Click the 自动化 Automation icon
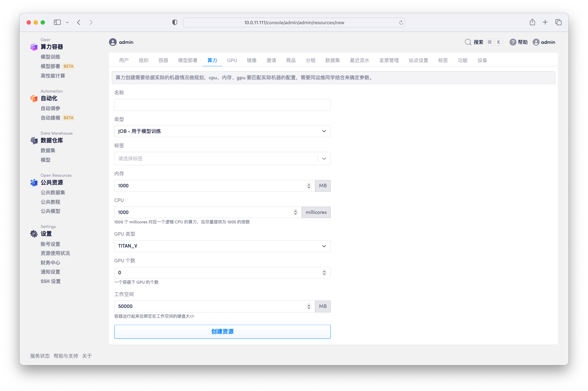Viewport: 588px width, 391px height. coord(34,99)
